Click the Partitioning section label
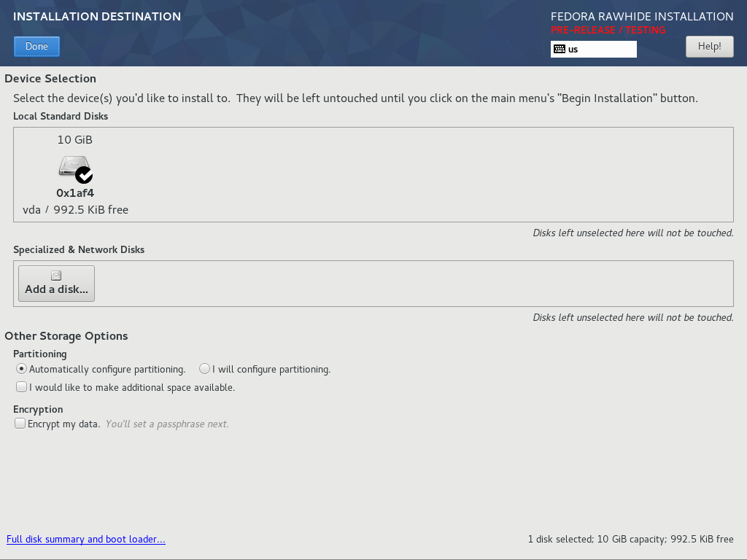 coord(40,354)
